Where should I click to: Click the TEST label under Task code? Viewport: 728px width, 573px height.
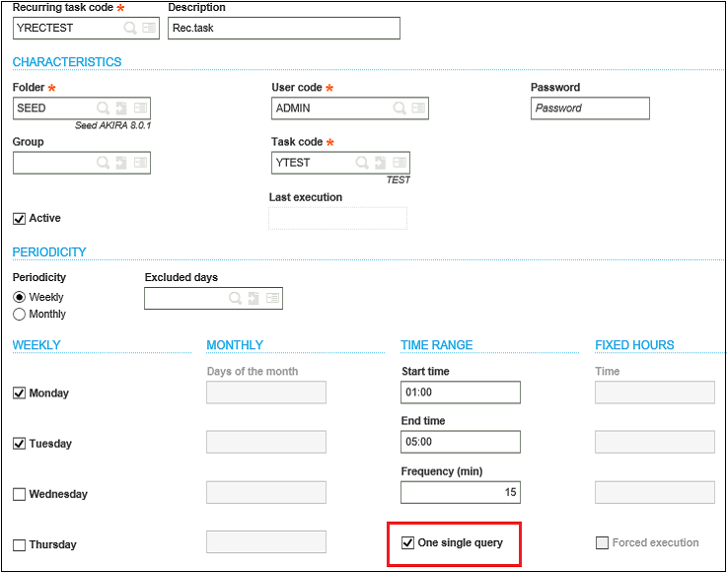[x=399, y=180]
